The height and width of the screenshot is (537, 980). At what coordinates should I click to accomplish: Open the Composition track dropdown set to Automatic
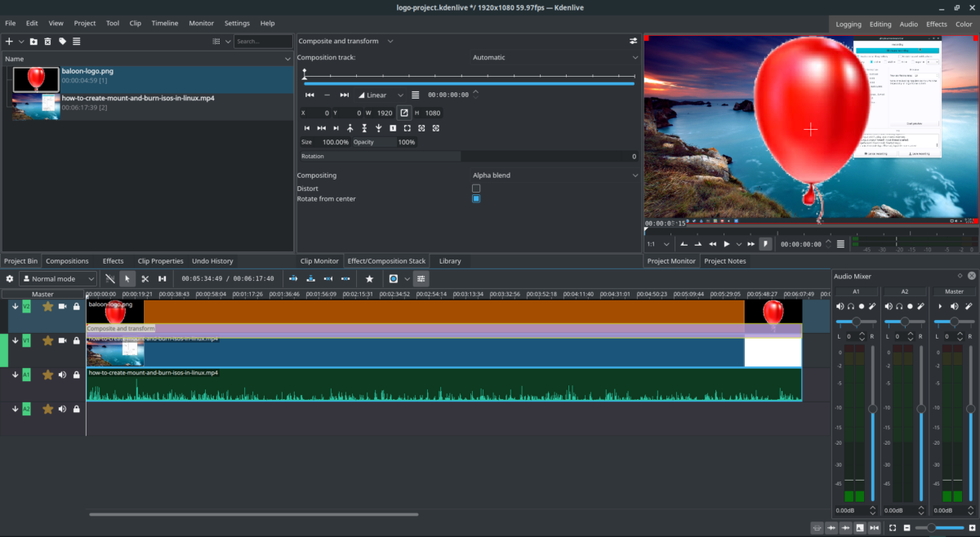tap(552, 57)
